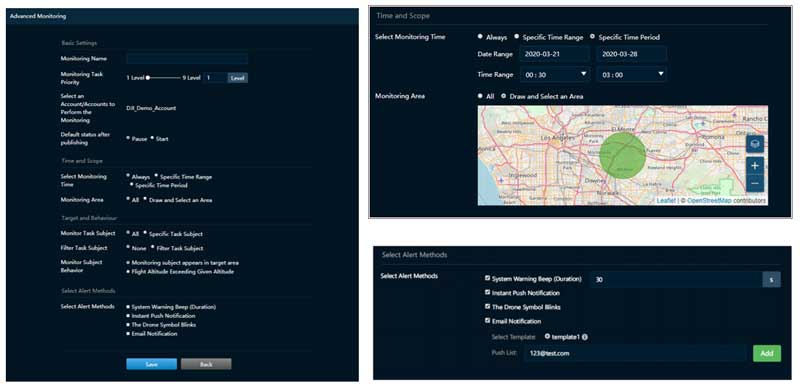Open the 00:30 start time dropdown
Viewport: 800px width, 389px height.
point(555,75)
